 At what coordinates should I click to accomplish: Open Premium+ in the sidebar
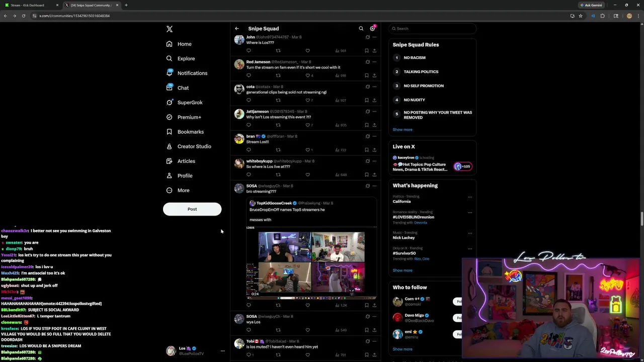(184, 117)
